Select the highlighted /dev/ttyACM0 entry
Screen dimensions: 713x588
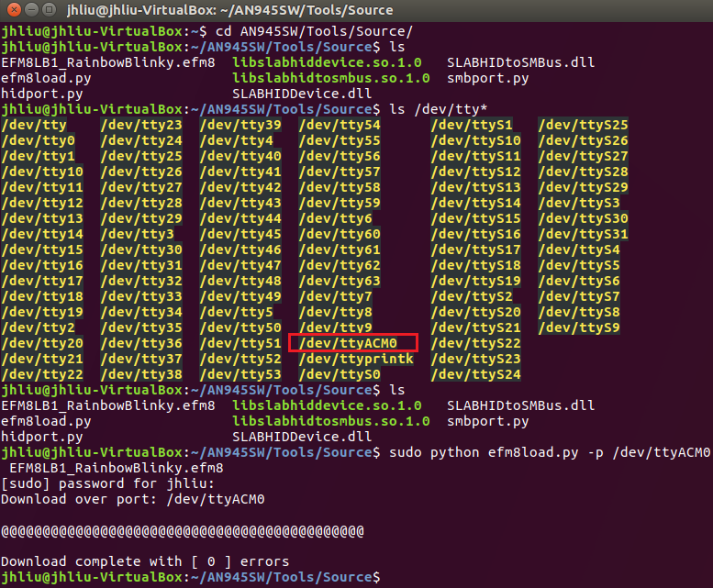point(349,343)
